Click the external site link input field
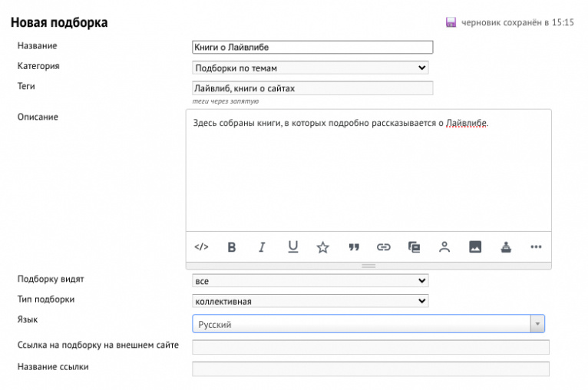The width and height of the screenshot is (588, 390). pyautogui.click(x=371, y=347)
